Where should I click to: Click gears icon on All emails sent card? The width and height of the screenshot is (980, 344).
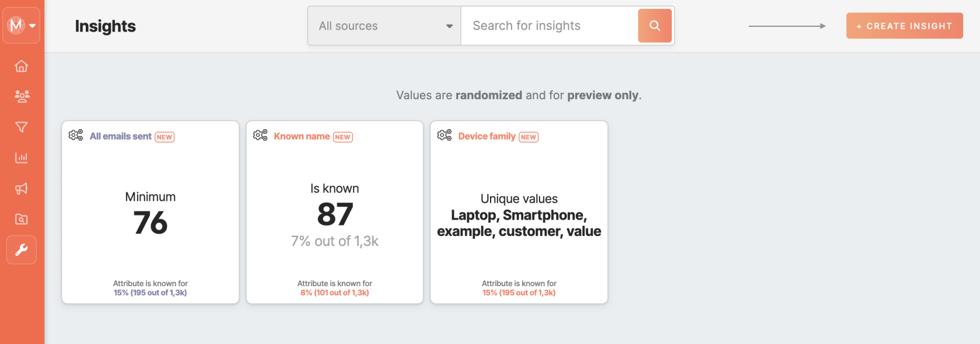[x=76, y=135]
